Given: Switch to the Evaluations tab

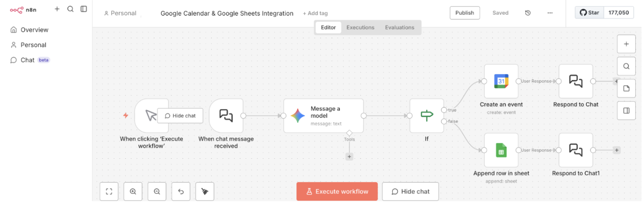Looking at the screenshot, I should tap(400, 27).
